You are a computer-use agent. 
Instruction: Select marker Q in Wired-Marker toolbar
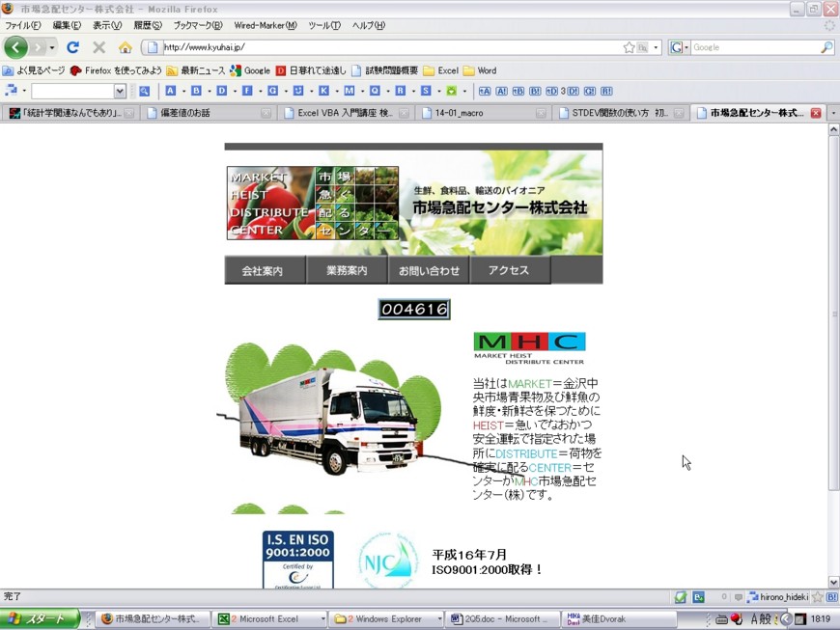(x=375, y=91)
